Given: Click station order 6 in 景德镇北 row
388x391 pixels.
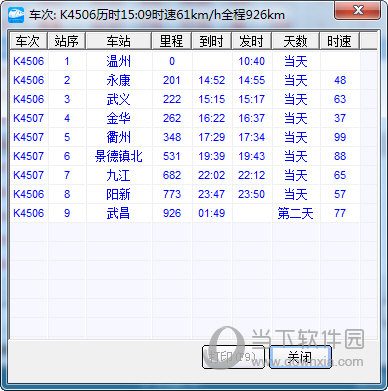Looking at the screenshot, I should pyautogui.click(x=67, y=156).
